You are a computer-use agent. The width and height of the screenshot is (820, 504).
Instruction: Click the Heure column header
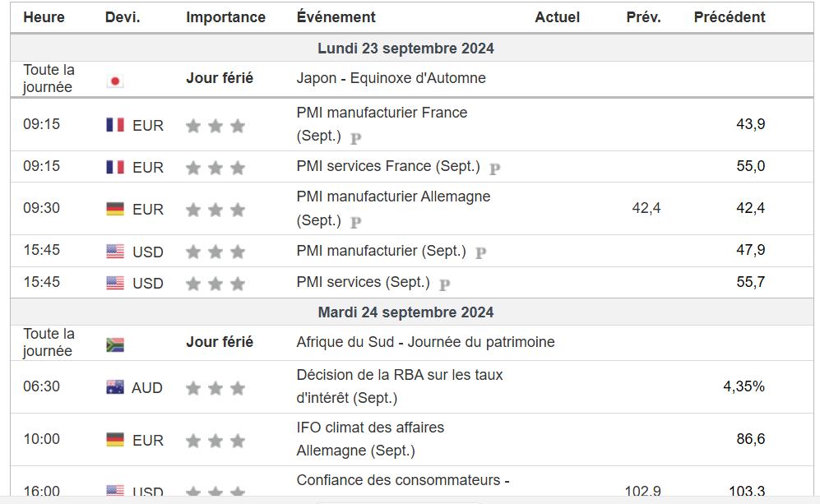tap(44, 17)
